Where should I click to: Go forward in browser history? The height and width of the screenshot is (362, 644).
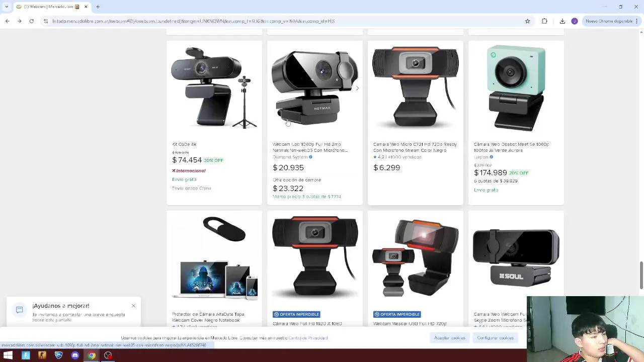point(19,21)
